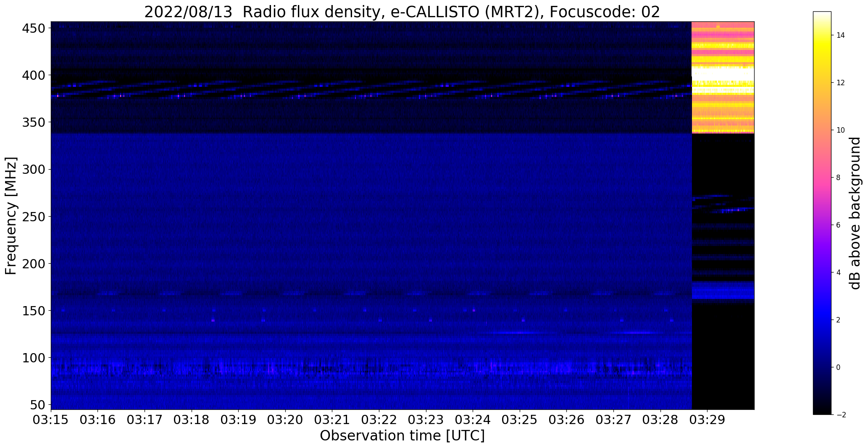Click the 03:16 time tick label
868x448 pixels.
tap(98, 419)
